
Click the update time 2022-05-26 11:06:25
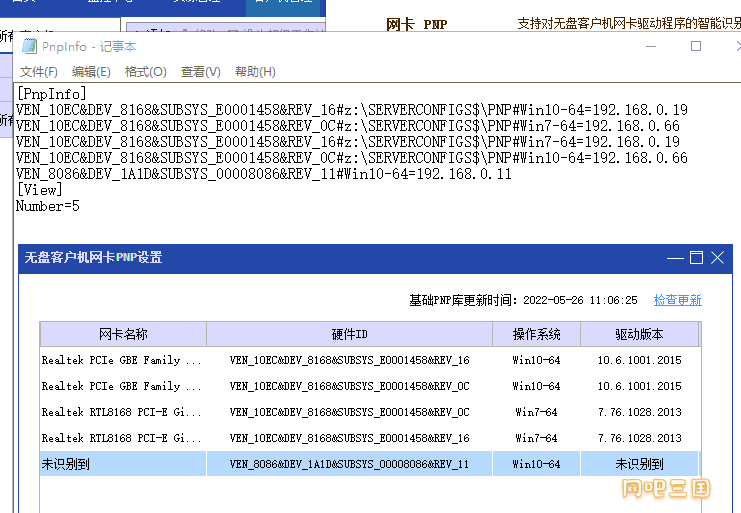[x=580, y=300]
